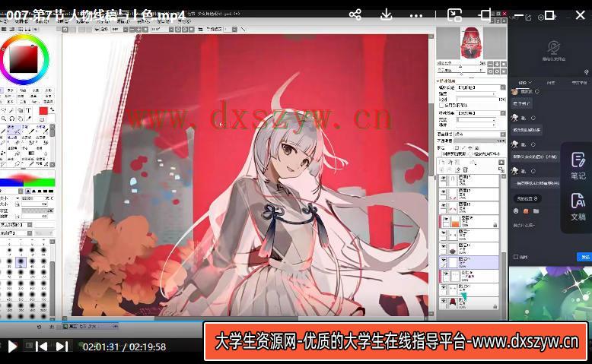The height and width of the screenshot is (364, 592).
Task: Toggle visibility of the gray-blob thumbnail layer
Action: [444, 246]
